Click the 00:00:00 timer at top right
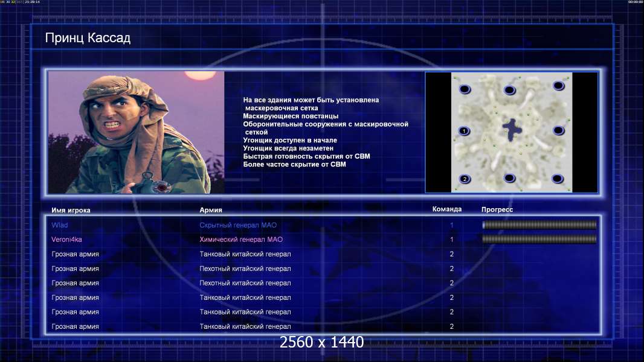644x362 pixels. tap(636, 2)
